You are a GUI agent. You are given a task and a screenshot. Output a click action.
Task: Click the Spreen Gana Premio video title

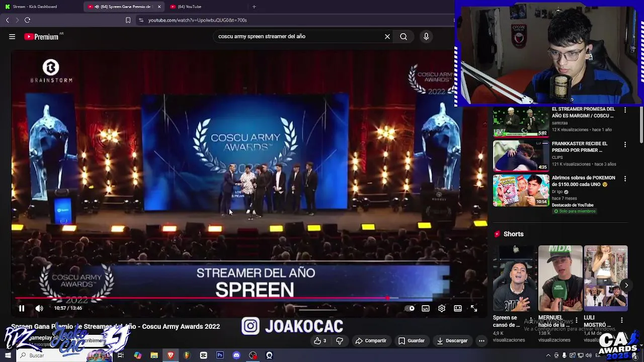click(x=115, y=326)
